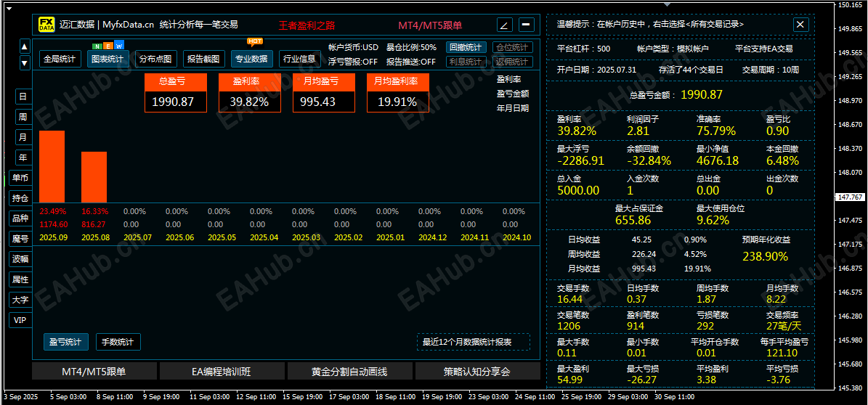
Task: Click the 总入金 5000.00 value
Action: click(578, 190)
